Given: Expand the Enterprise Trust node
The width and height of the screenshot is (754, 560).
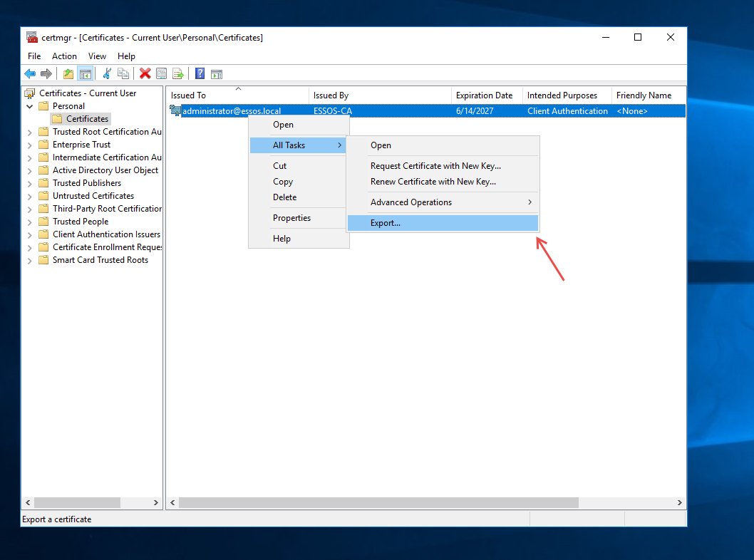Looking at the screenshot, I should (30, 145).
